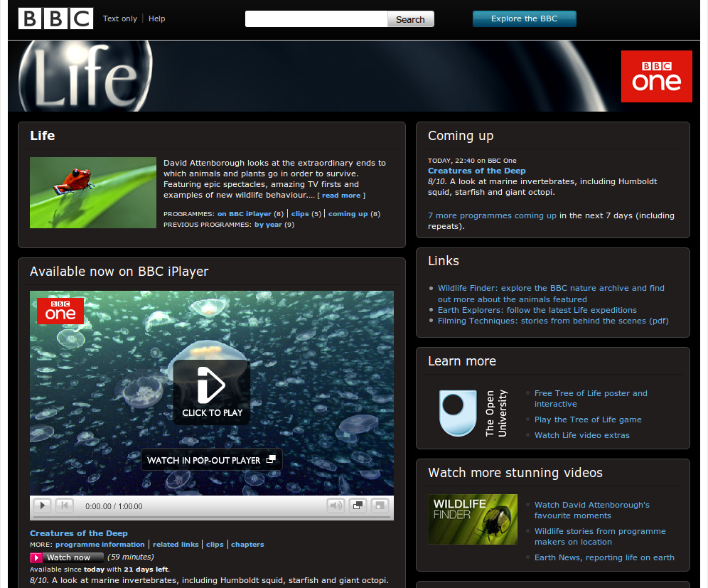The width and height of the screenshot is (708, 588).
Task: Click in the BBC search input field
Action: (316, 19)
